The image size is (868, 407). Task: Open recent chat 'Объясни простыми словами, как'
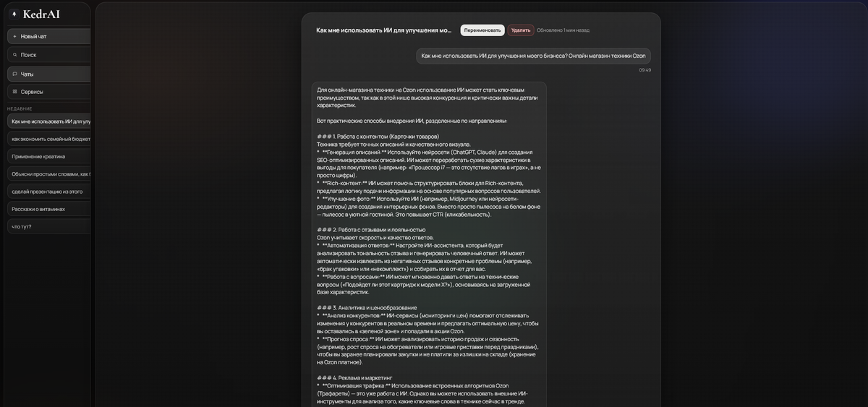coord(49,174)
